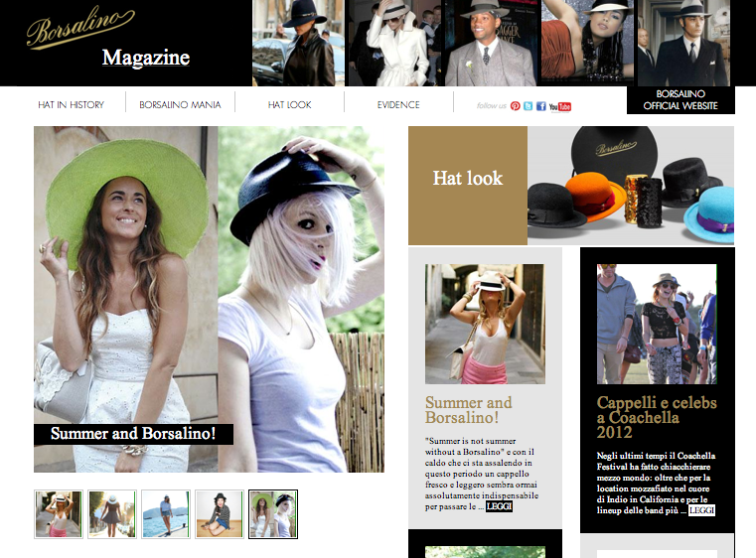Open the Borsalino Mania menu
756x558 pixels.
coord(180,104)
